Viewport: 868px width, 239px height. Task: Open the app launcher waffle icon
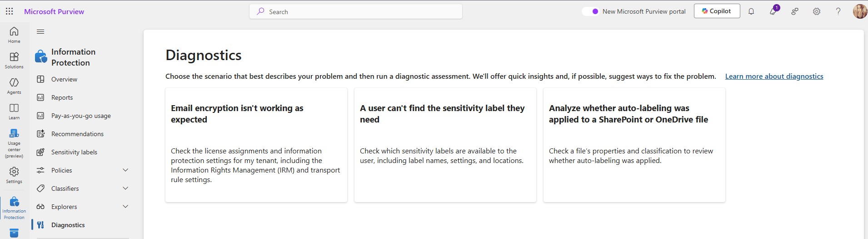[x=9, y=11]
